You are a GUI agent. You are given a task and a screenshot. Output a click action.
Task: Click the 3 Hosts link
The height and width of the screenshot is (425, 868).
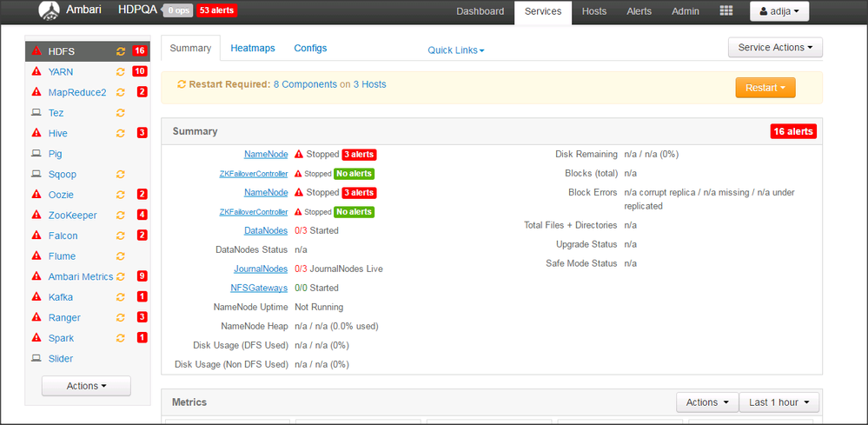(370, 84)
